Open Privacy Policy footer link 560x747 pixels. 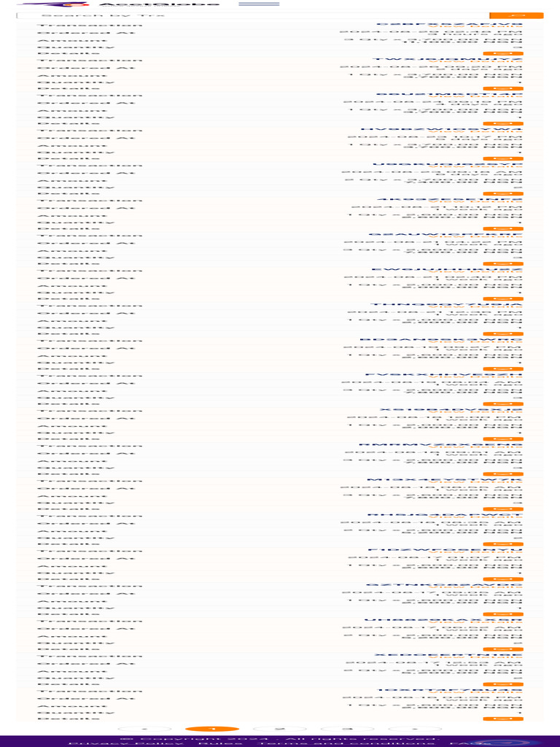coord(125,743)
